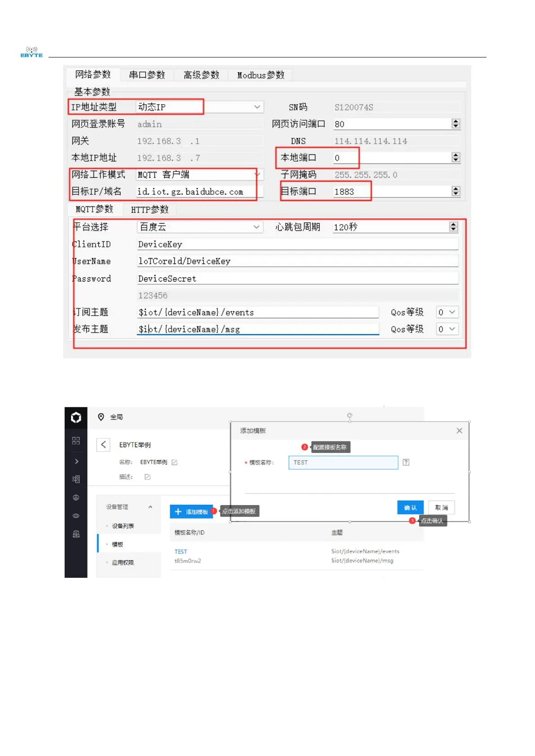Image resolution: width=535 pixels, height=756 pixels.
Task: Open the Qos等级 dropdown for 发布主题
Action: [x=447, y=330]
